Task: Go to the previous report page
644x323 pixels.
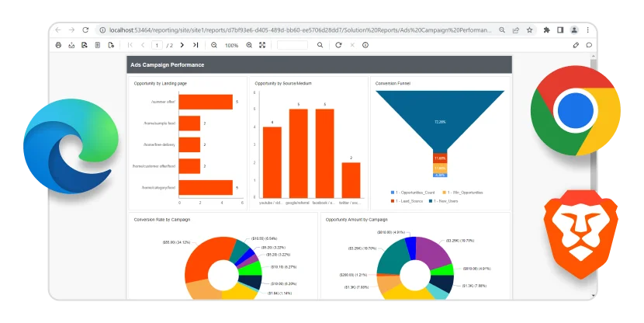Action: point(143,45)
